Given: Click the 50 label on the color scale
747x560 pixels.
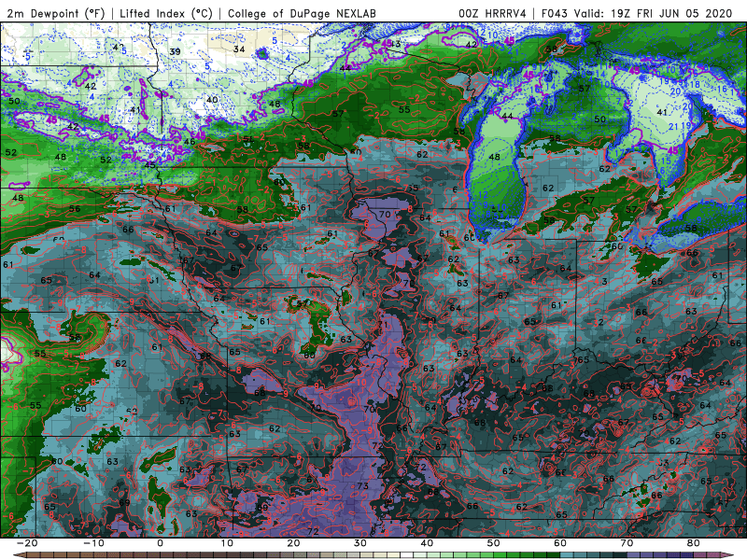Looking at the screenshot, I should [x=494, y=543].
